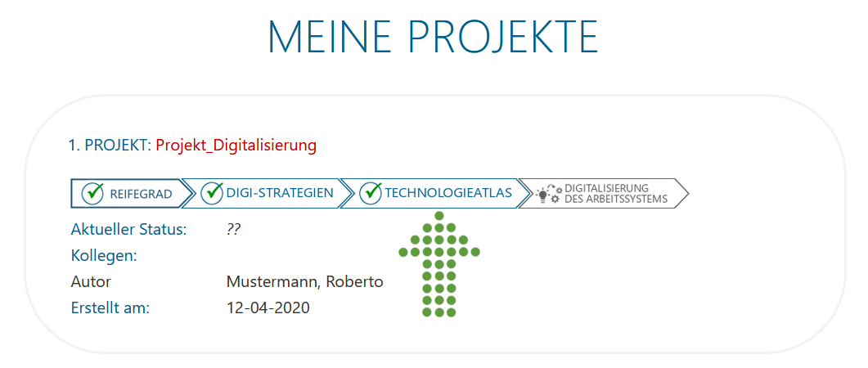Click the green dotted upward arrow
868x368 pixels.
click(x=439, y=264)
